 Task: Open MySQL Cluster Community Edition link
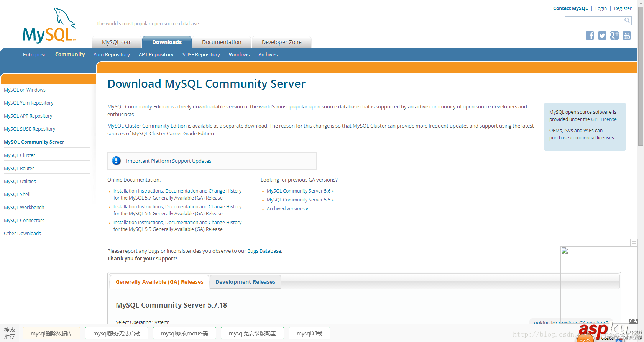tap(147, 126)
